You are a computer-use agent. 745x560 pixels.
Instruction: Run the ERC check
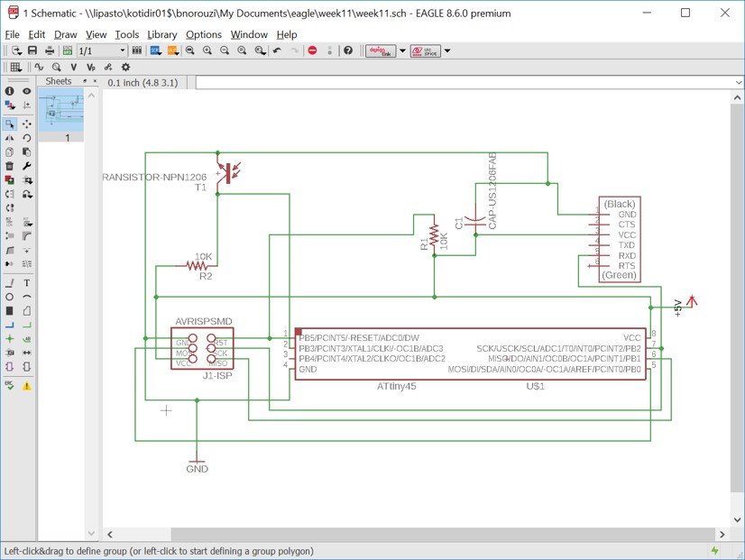(x=10, y=385)
